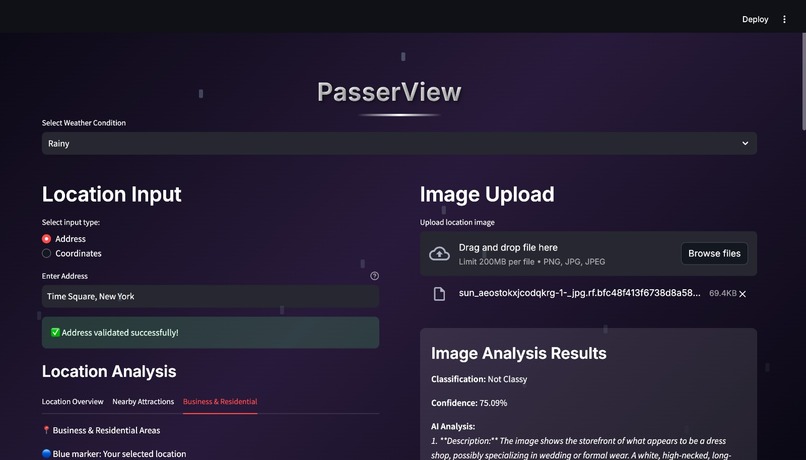
Task: Click the cloud upload icon
Action: [439, 253]
